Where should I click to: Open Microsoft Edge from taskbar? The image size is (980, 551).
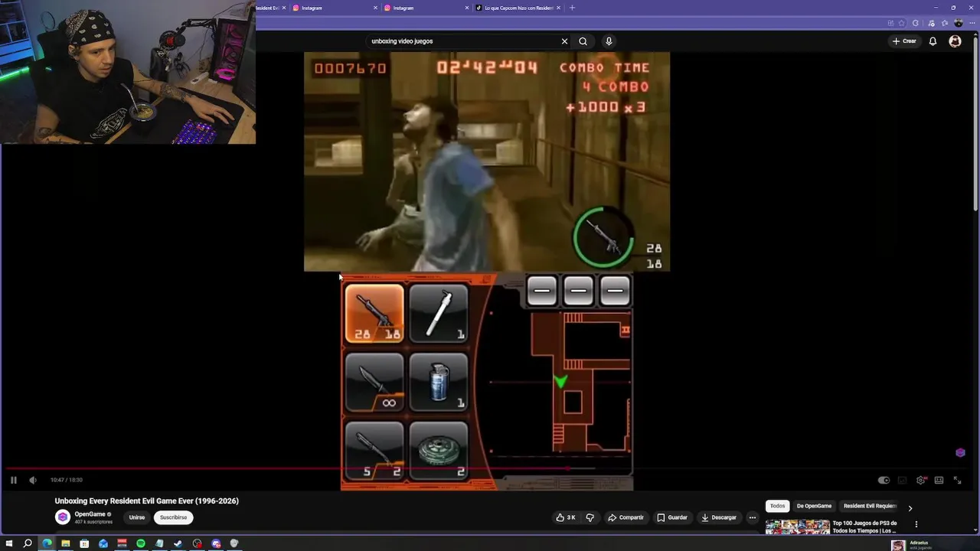[47, 543]
